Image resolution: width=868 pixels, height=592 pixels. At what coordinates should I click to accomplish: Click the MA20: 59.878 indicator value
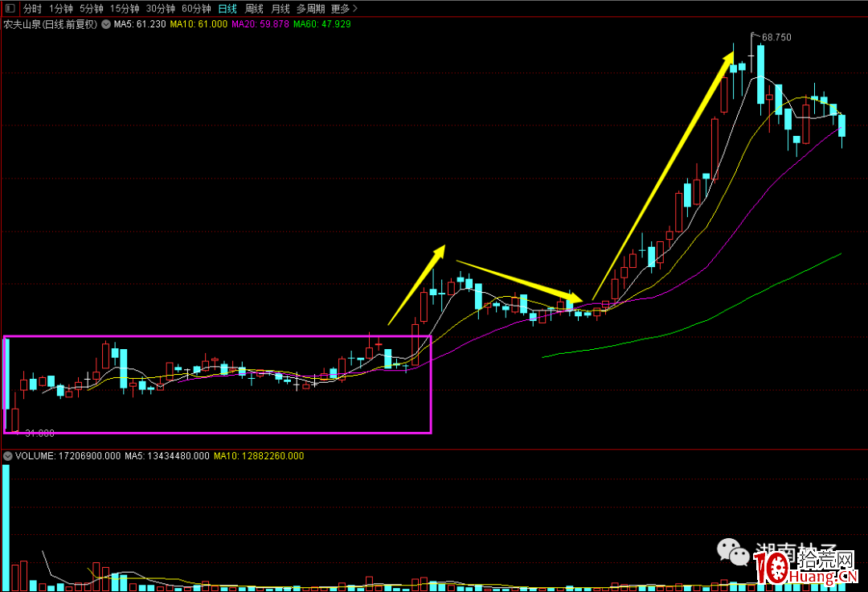coord(260,24)
